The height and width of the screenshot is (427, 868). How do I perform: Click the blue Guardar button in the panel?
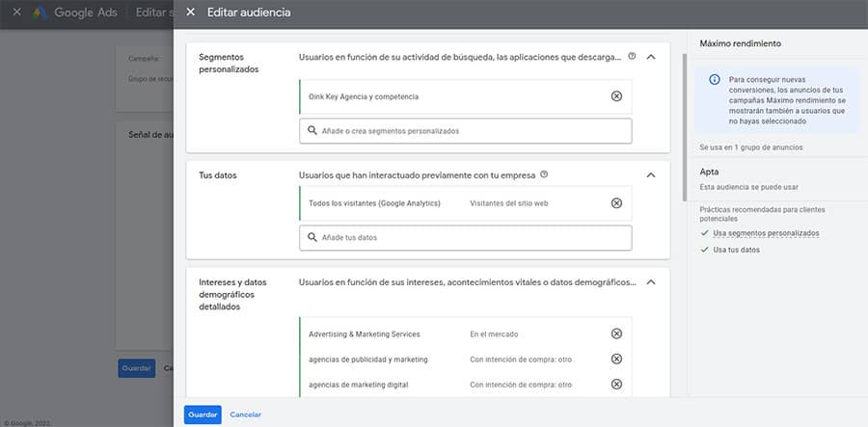[203, 414]
